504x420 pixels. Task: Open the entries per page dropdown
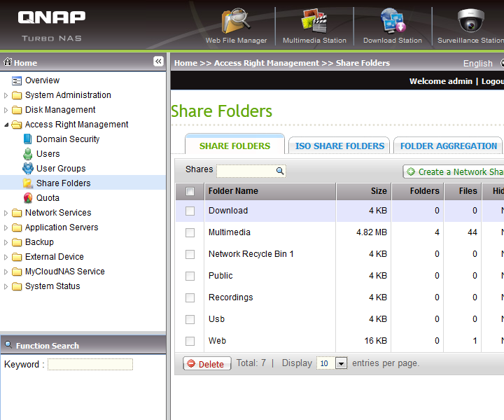(341, 364)
